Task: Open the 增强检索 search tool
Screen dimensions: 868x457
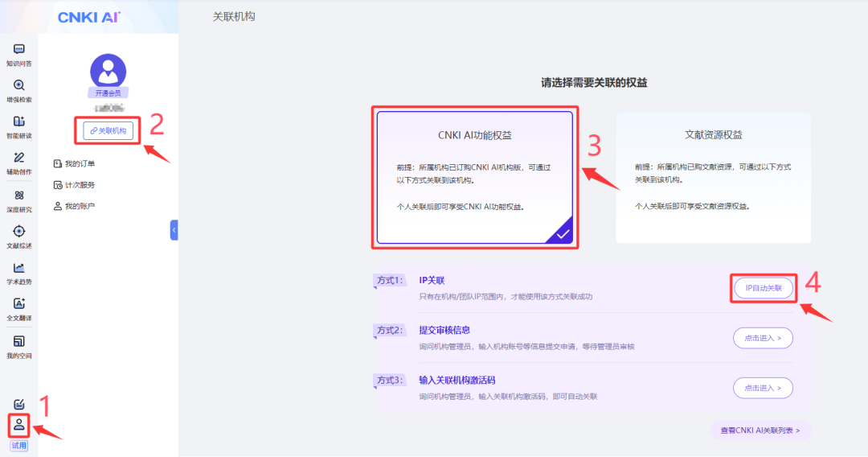Action: [x=18, y=90]
